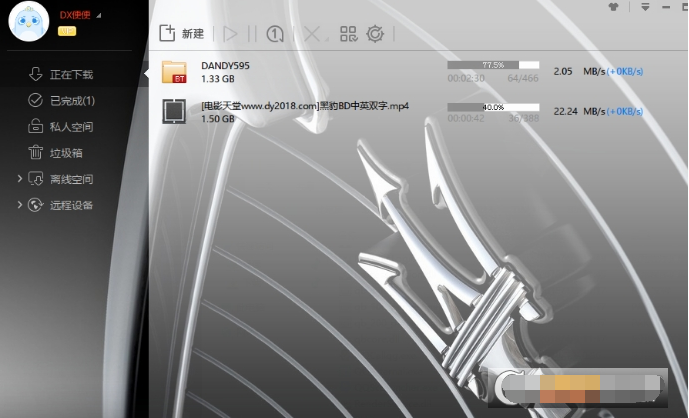Open the main menu dropdown triangle
Image resolution: width=689 pixels, height=418 pixels.
pyautogui.click(x=645, y=7)
